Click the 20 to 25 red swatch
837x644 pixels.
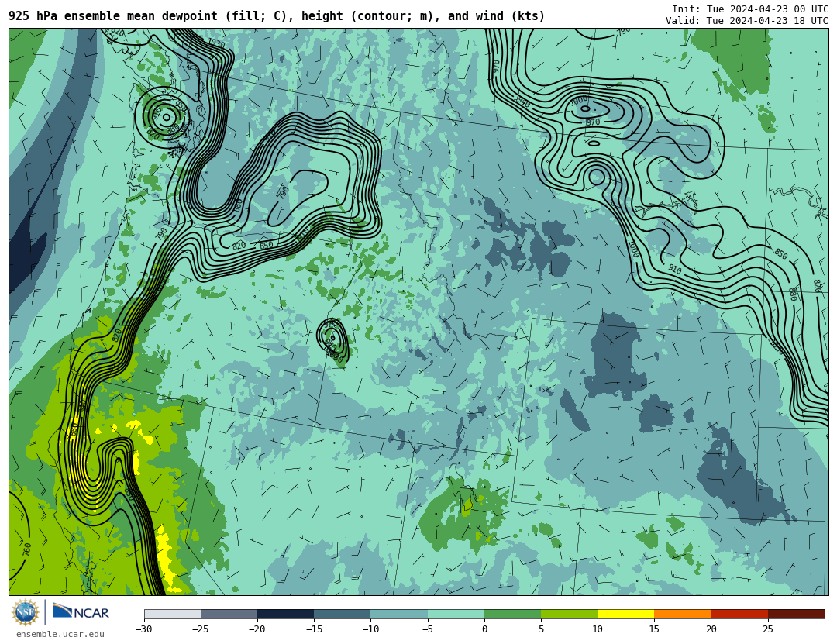[x=739, y=615]
